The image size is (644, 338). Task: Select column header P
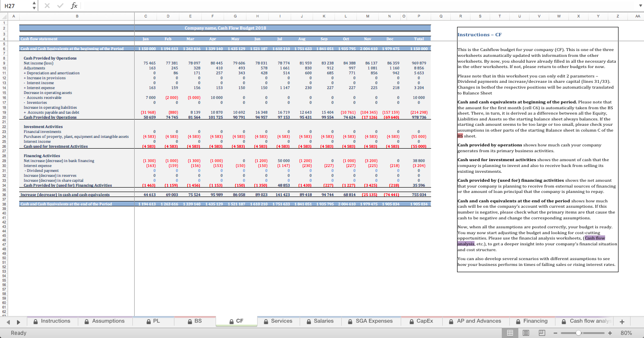[419, 17]
